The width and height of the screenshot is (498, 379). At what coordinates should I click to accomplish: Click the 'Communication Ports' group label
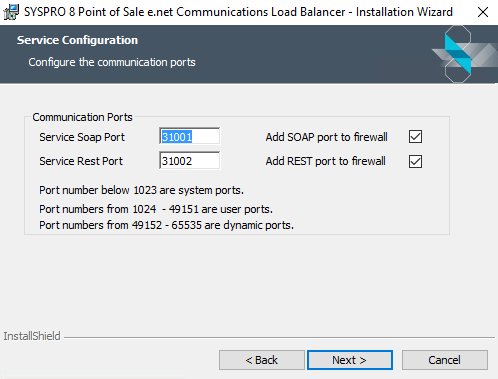[x=82, y=117]
